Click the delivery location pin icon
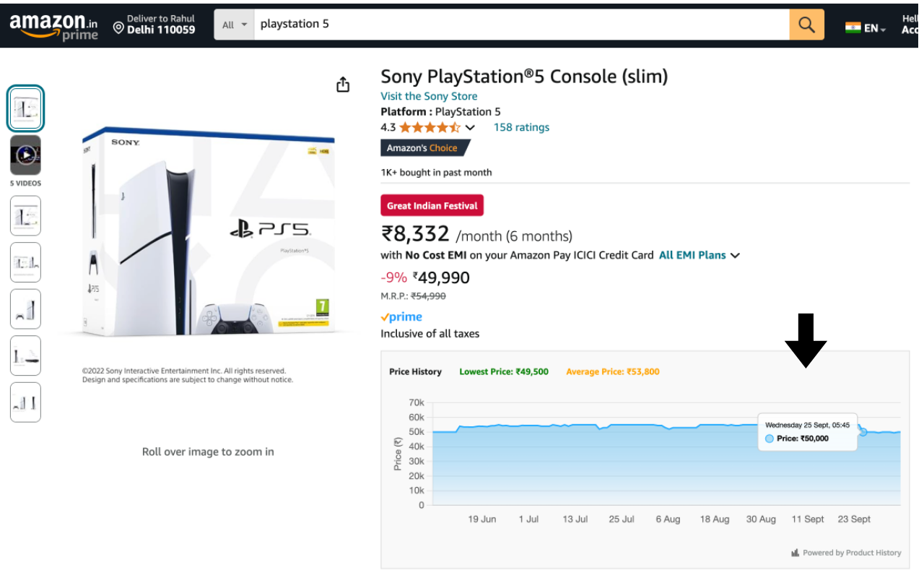The image size is (924, 578). pyautogui.click(x=119, y=27)
